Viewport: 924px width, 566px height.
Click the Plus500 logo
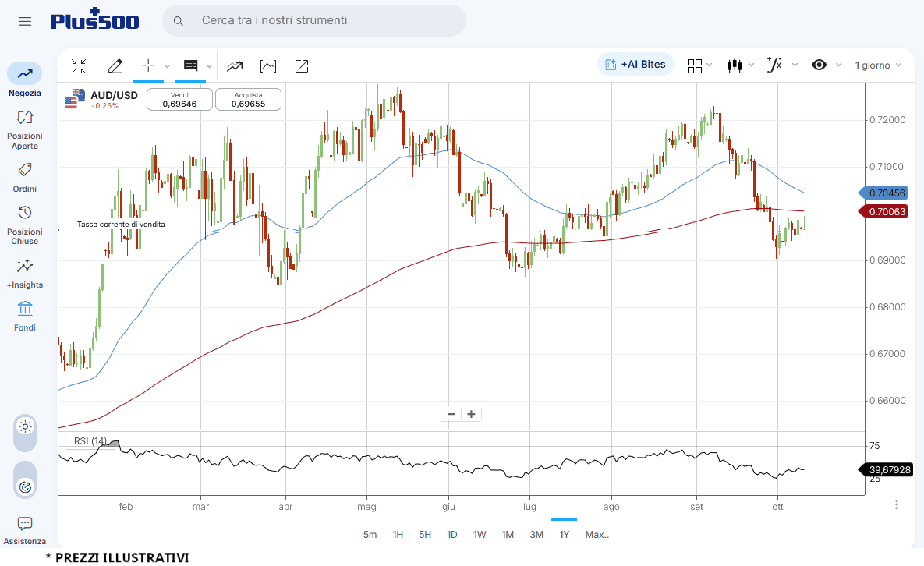pyautogui.click(x=95, y=19)
